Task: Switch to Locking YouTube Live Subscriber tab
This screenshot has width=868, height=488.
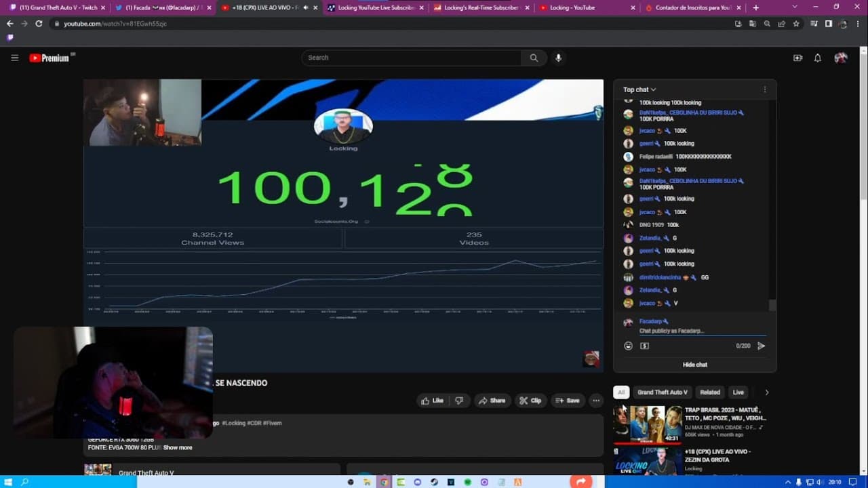Action: 375,7
